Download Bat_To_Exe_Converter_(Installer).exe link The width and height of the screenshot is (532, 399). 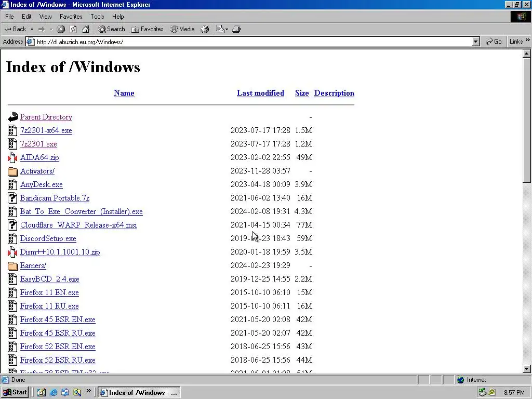pyautogui.click(x=82, y=212)
